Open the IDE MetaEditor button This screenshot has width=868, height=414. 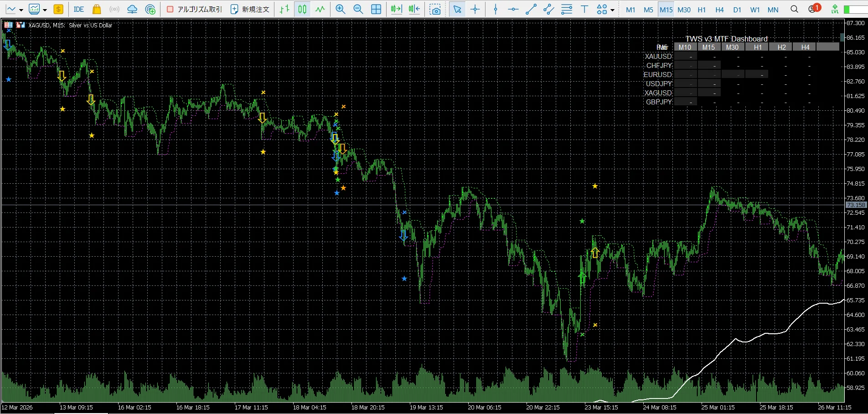pos(79,9)
